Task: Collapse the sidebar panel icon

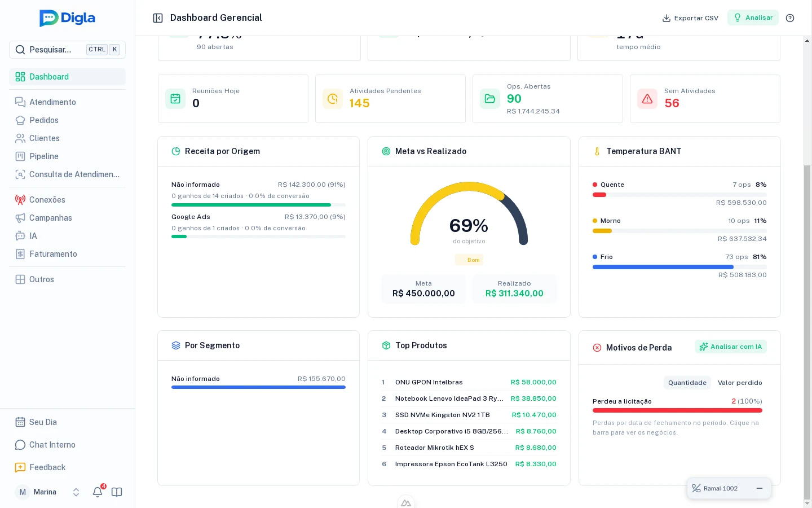Action: point(158,18)
